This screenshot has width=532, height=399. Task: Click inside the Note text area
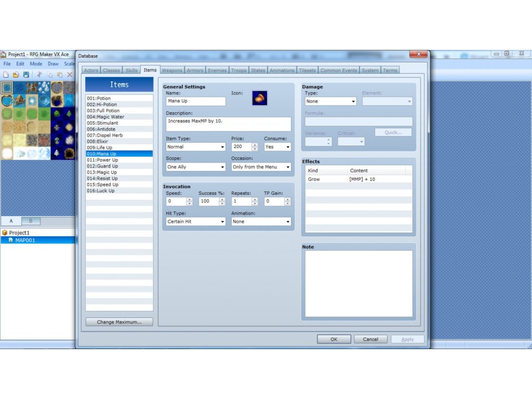pos(358,284)
